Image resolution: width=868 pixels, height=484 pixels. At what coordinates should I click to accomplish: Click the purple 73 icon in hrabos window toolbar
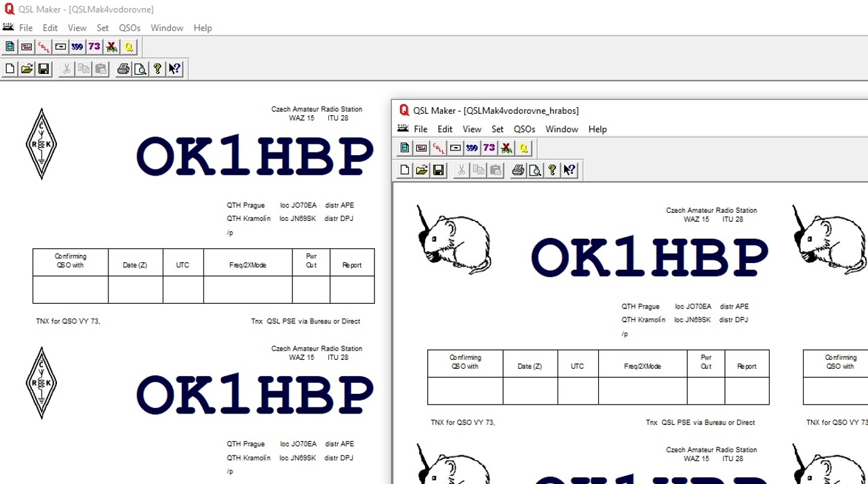click(x=489, y=148)
